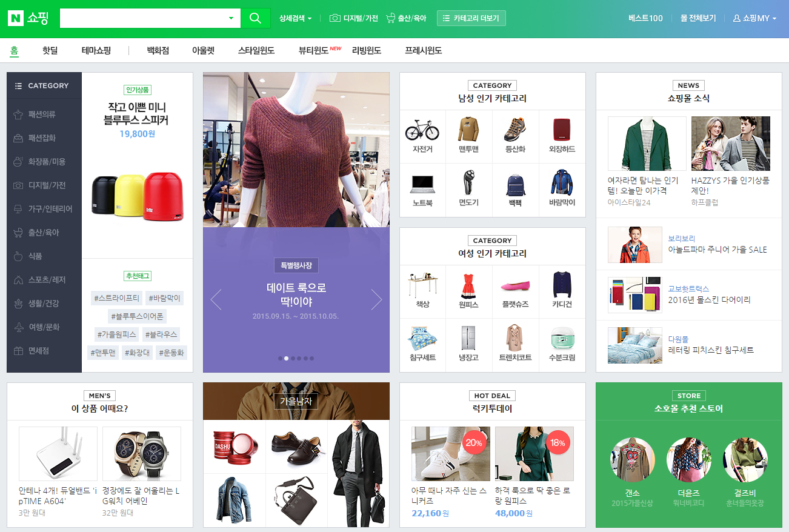Select the last carousel pagination dot
This screenshot has height=532, width=789.
click(x=312, y=358)
